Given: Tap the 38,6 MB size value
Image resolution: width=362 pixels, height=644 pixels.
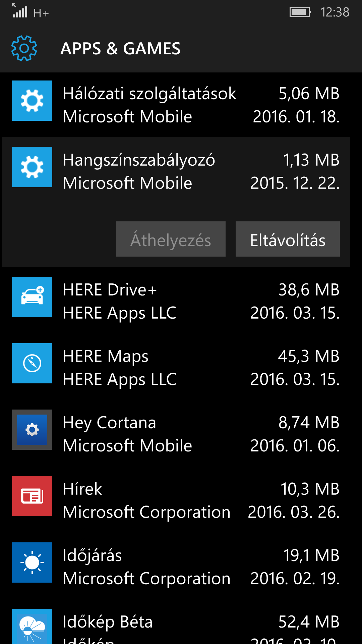Looking at the screenshot, I should point(309,290).
